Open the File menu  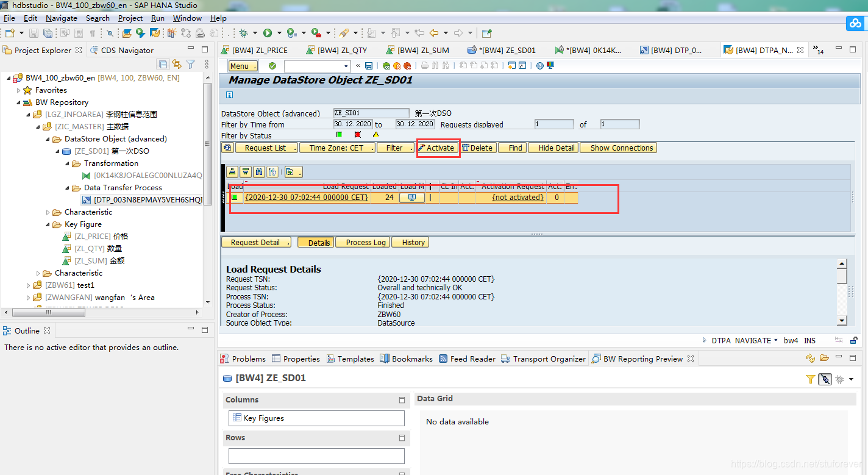[9, 18]
